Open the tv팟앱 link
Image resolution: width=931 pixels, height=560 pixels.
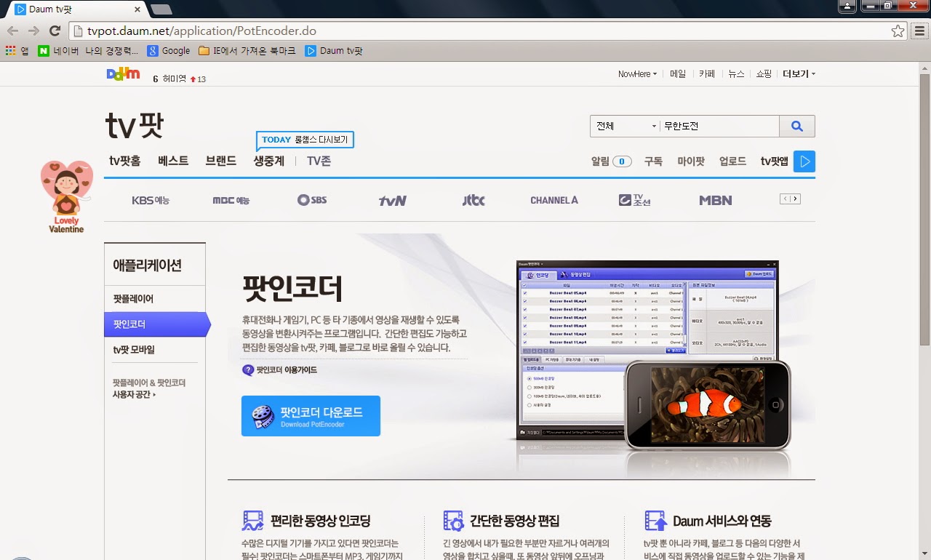(775, 161)
